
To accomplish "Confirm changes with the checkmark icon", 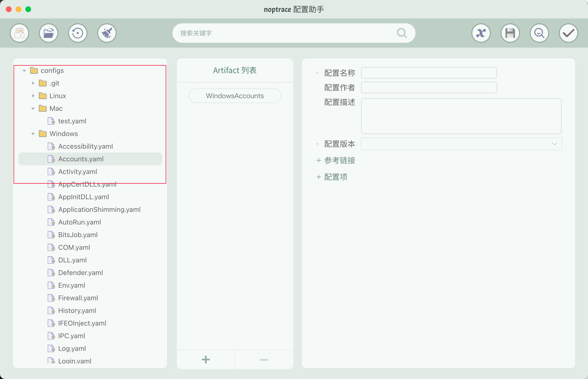I will [x=568, y=33].
